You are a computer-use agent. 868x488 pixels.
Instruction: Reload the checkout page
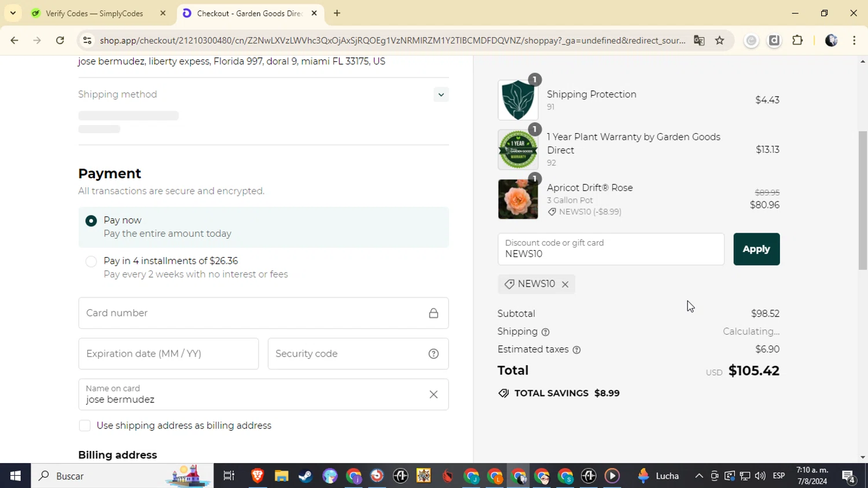click(60, 41)
